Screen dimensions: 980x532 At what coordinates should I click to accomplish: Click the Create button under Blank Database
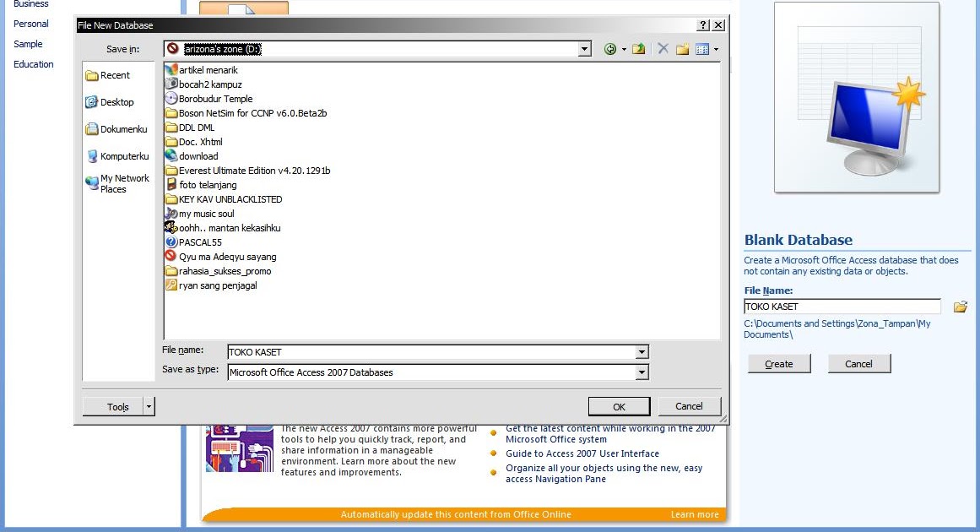(777, 363)
